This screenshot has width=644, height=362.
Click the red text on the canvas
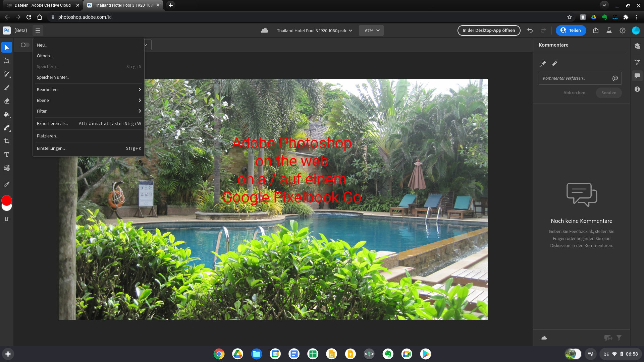pyautogui.click(x=292, y=170)
